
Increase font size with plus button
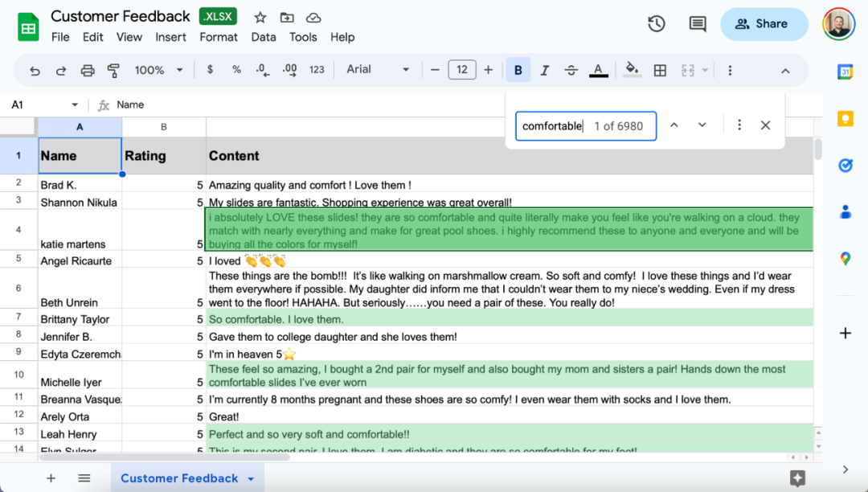click(x=489, y=70)
